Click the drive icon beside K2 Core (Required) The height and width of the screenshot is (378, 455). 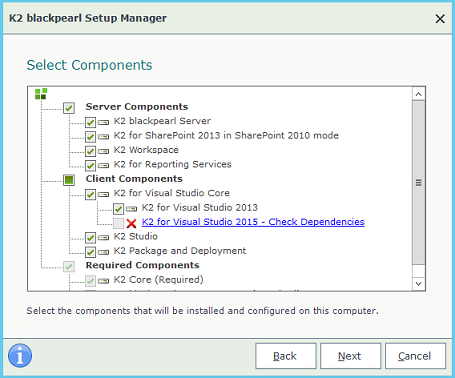tap(103, 281)
